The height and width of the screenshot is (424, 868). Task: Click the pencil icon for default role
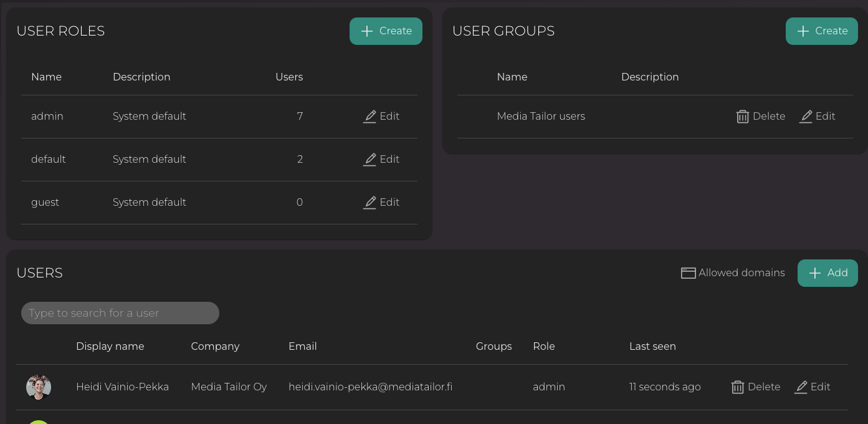pyautogui.click(x=370, y=160)
